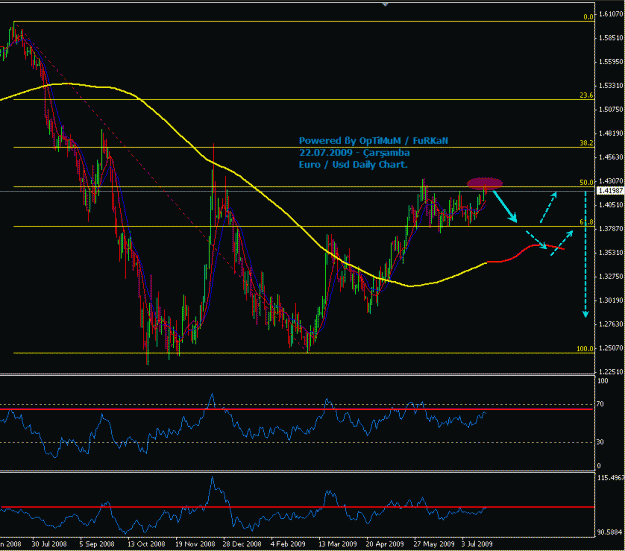Click the '13 Oct 2008' date on time axis
The height and width of the screenshot is (551, 625).
(146, 544)
